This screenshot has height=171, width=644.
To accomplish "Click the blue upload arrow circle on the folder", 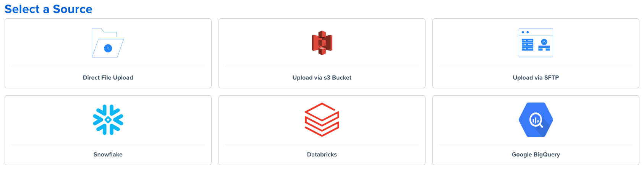I will 108,48.
